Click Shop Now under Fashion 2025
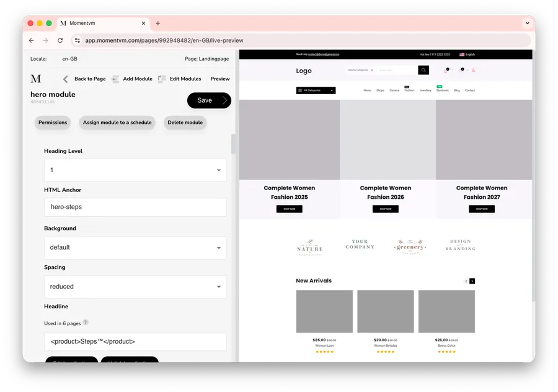 [x=290, y=209]
